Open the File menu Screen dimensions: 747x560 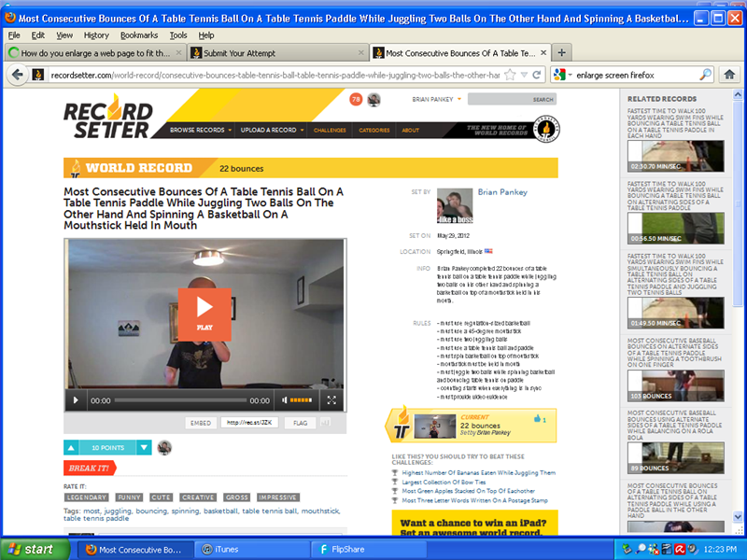pos(14,35)
